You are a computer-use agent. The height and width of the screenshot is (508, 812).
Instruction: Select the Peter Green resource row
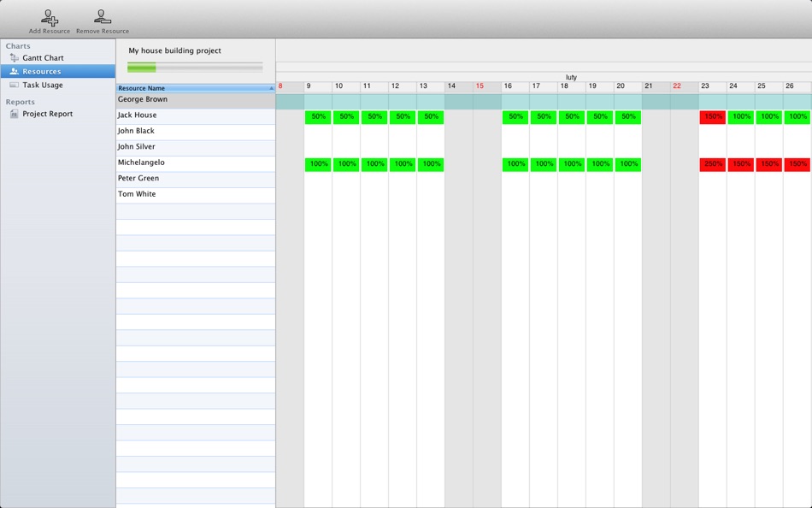(195, 180)
